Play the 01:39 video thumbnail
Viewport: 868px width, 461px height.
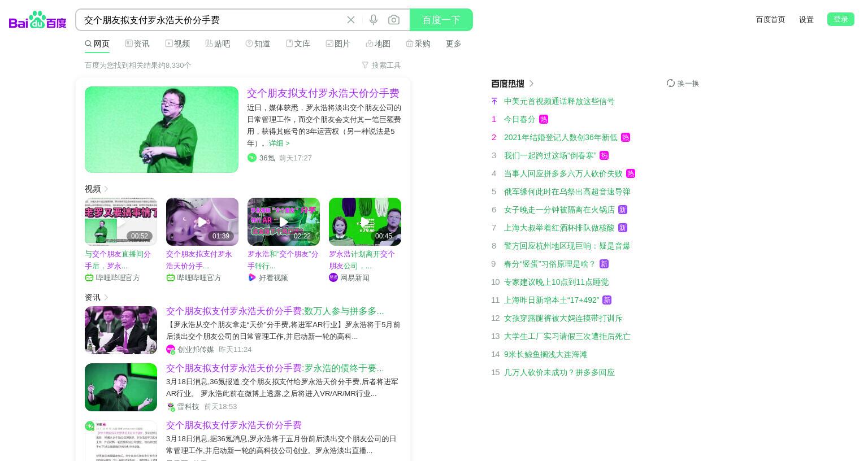tap(202, 221)
